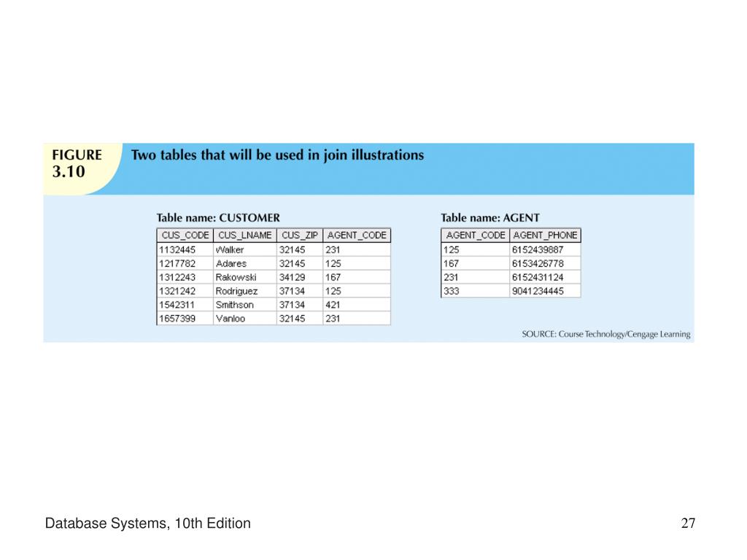Select agent code 421 in Smithson's row
This screenshot has height=560, width=747.
[x=357, y=305]
